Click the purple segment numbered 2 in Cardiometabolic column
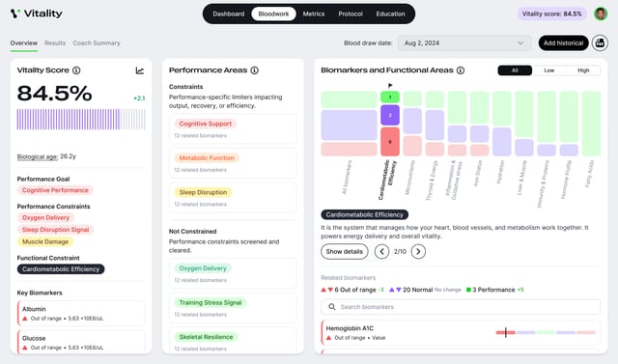 pos(390,115)
